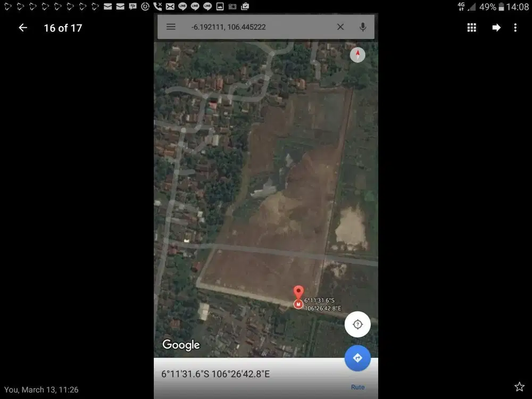Tap the Google logo on the map

tap(180, 345)
